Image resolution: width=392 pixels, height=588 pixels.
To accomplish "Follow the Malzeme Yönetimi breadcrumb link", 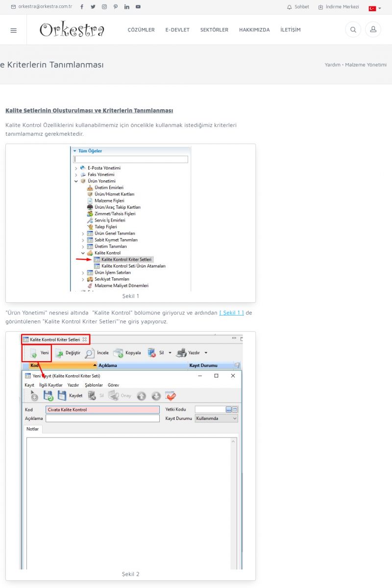I will click(x=366, y=65).
